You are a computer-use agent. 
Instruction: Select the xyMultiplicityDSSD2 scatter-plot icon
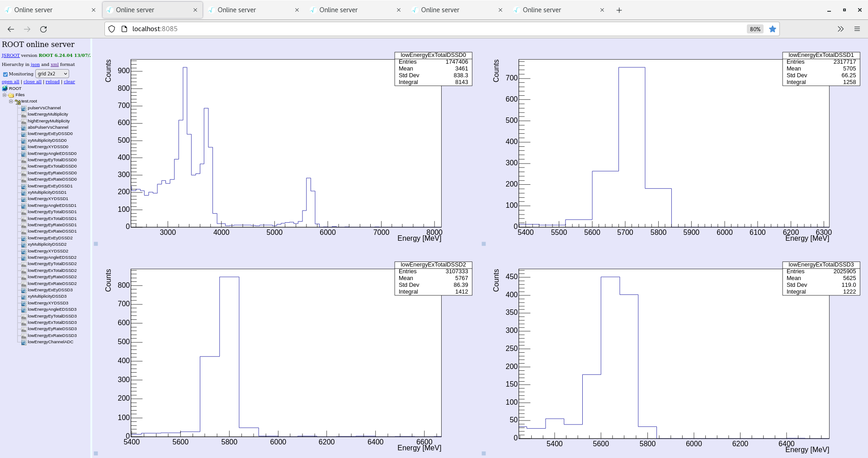click(24, 244)
